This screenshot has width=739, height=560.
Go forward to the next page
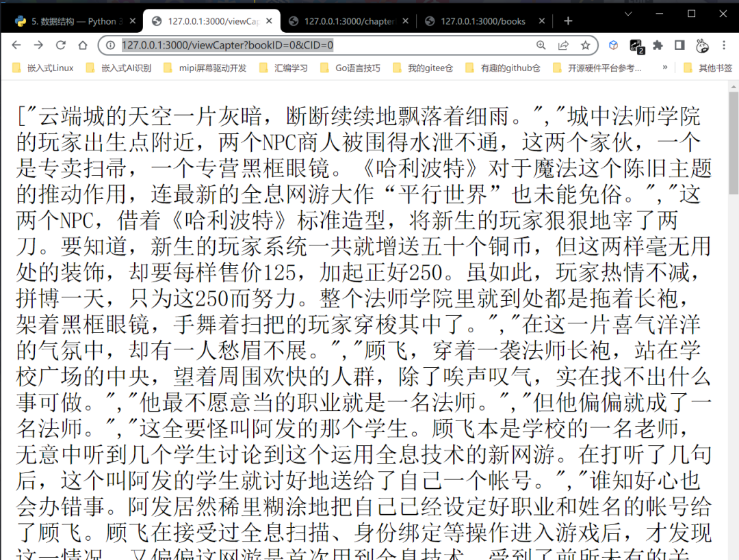(38, 45)
